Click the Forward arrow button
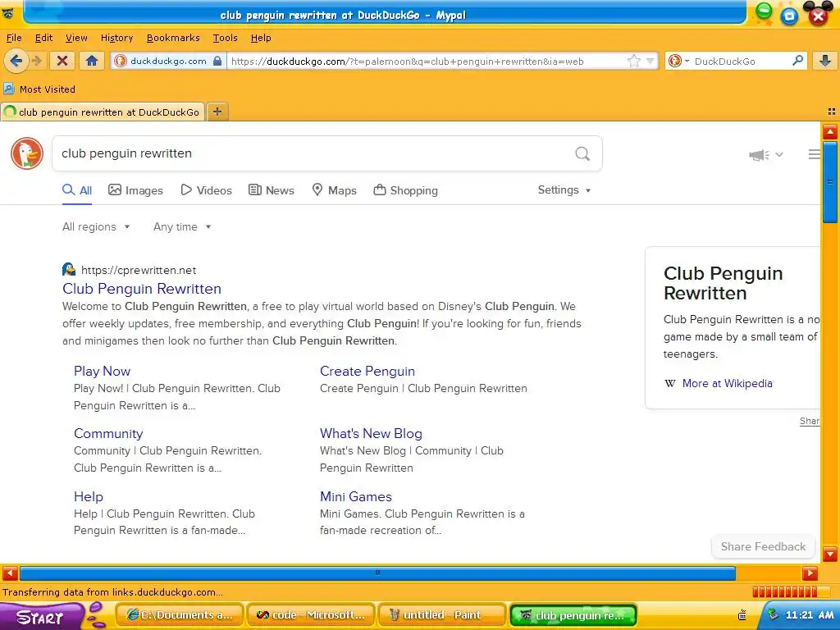 click(x=36, y=61)
